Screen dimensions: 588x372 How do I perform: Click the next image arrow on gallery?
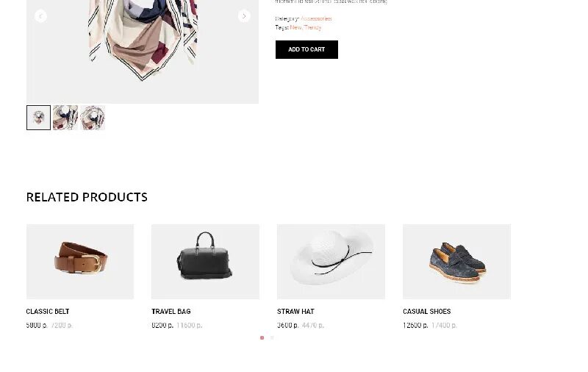click(x=244, y=16)
